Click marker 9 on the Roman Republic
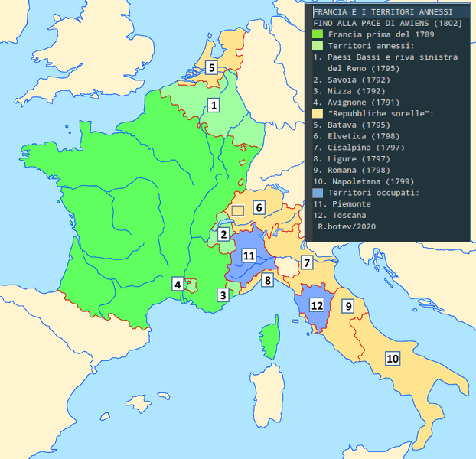 347,306
